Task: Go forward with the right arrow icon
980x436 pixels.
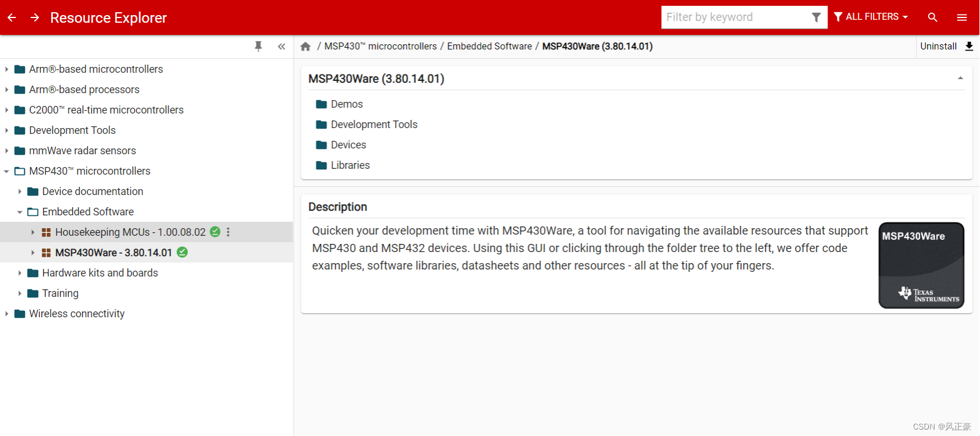Action: tap(35, 17)
